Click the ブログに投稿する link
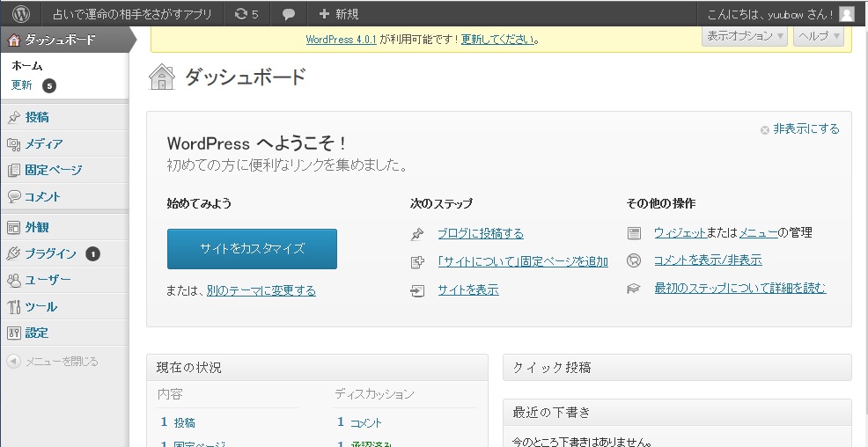Image resolution: width=868 pixels, height=447 pixels. pyautogui.click(x=481, y=233)
